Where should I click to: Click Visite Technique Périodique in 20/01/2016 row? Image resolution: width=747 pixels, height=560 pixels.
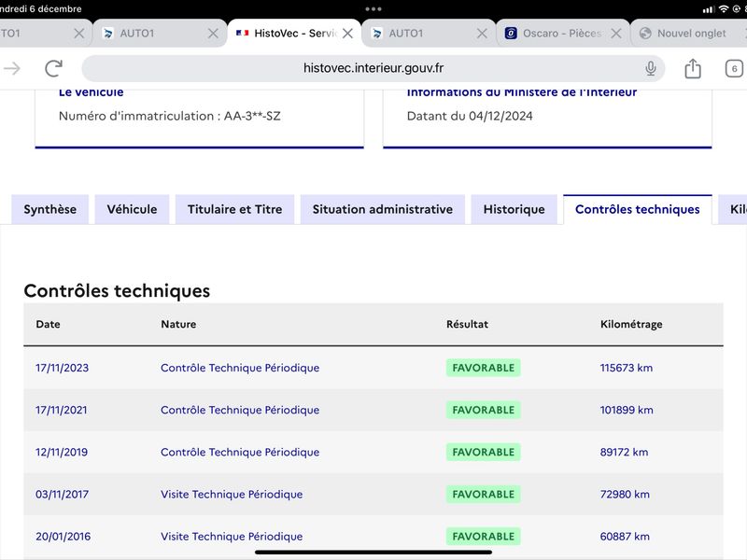pyautogui.click(x=232, y=536)
